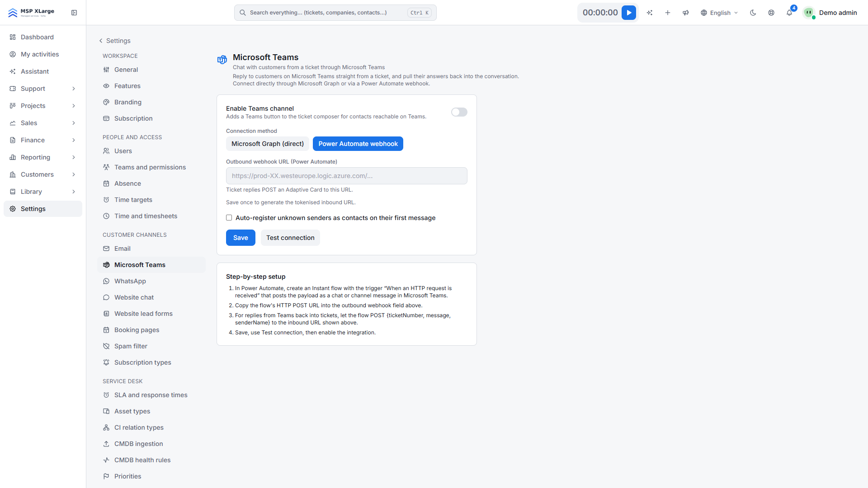Click the Spam filter shield icon
868x488 pixels.
(x=106, y=346)
